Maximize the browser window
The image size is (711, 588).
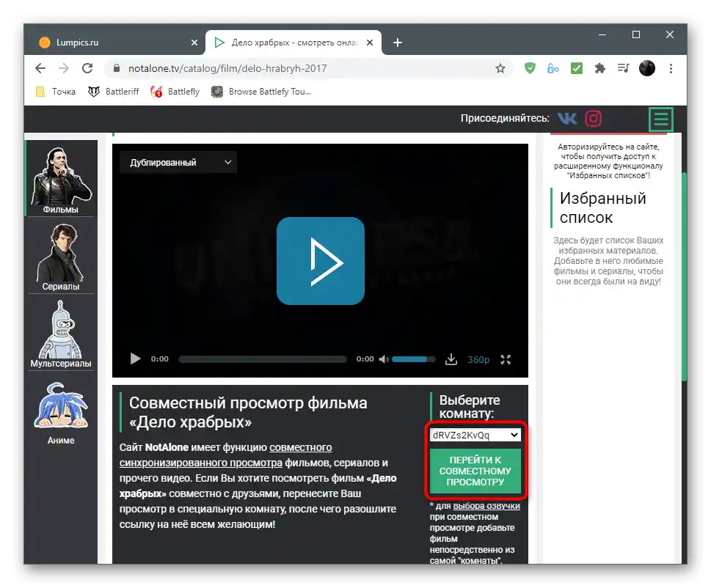click(635, 35)
